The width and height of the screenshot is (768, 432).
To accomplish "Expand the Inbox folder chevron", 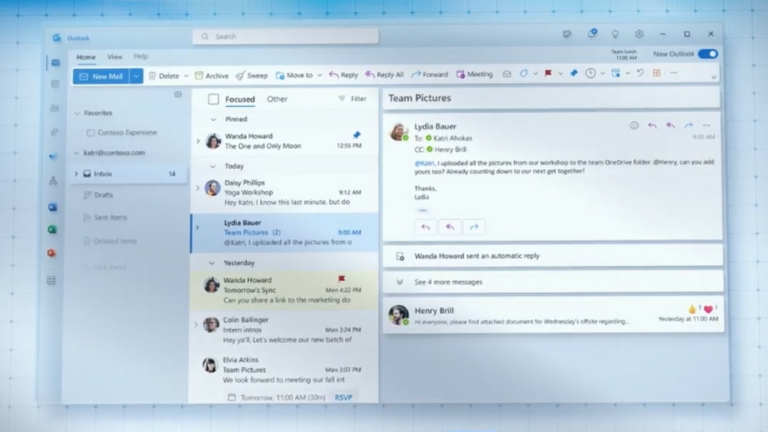I will click(76, 174).
